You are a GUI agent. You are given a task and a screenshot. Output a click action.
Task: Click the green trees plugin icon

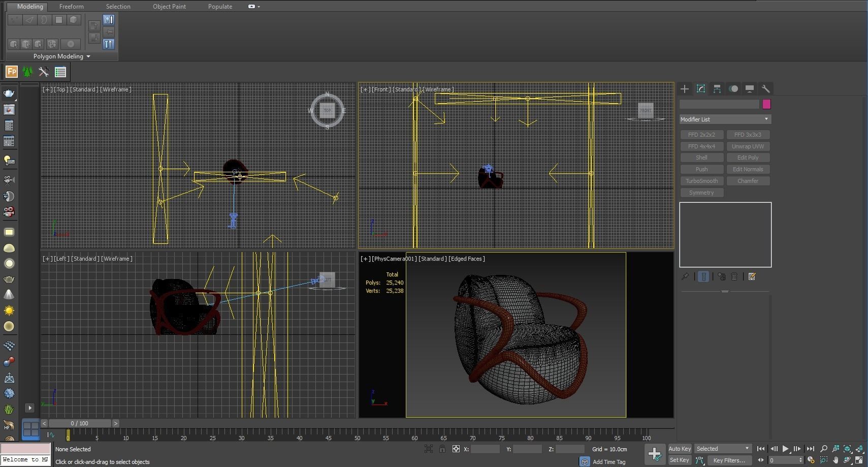pos(27,72)
